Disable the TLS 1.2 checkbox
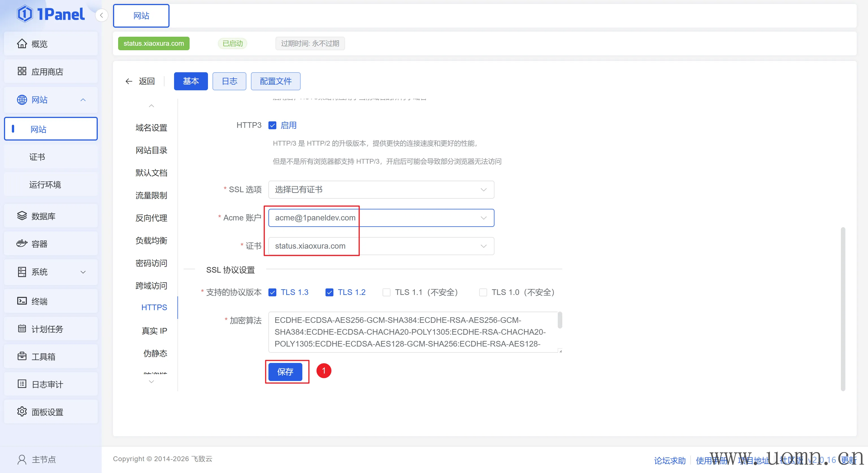The image size is (868, 473). (x=329, y=292)
